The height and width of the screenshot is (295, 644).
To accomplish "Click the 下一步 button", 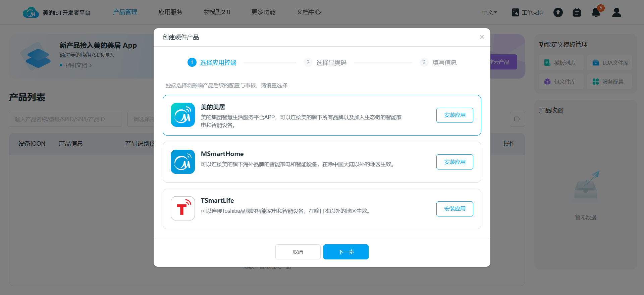I will pos(346,252).
